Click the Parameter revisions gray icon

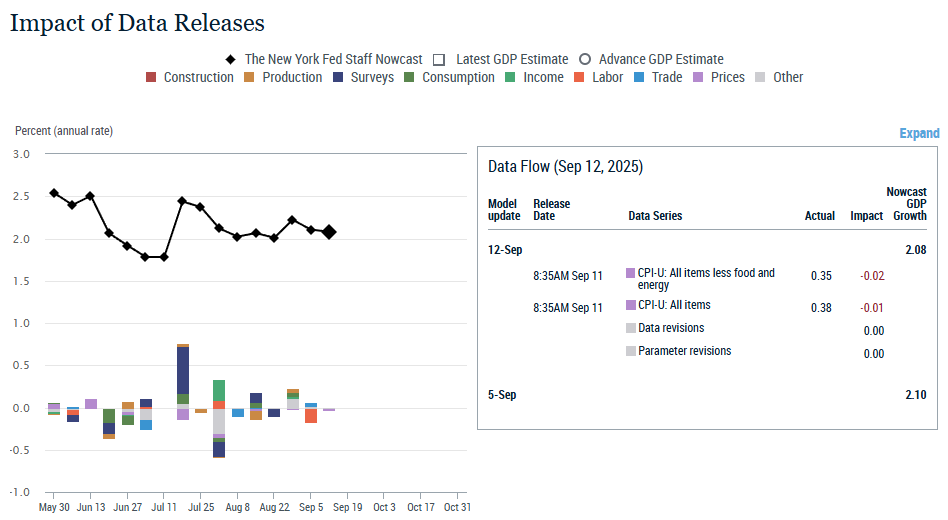[x=630, y=351]
